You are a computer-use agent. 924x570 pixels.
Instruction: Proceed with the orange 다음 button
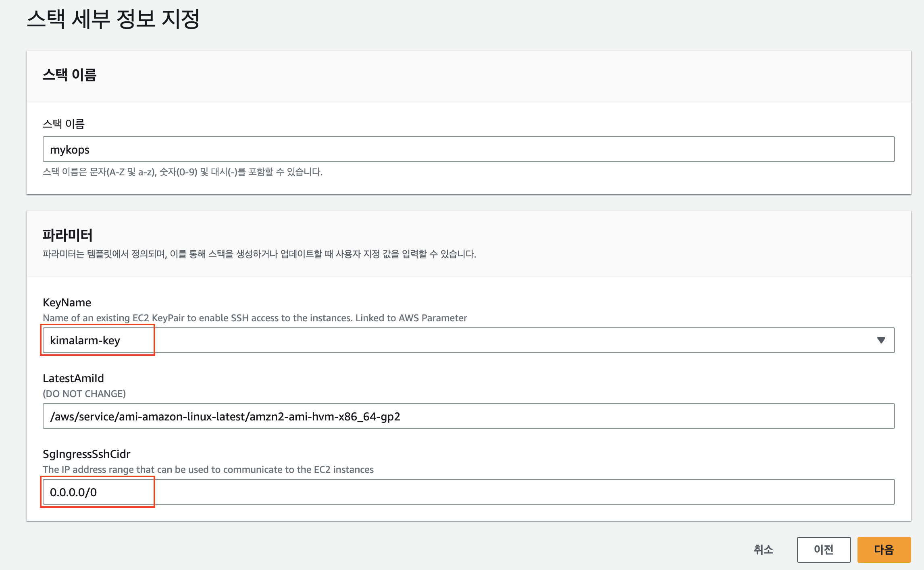tap(884, 549)
